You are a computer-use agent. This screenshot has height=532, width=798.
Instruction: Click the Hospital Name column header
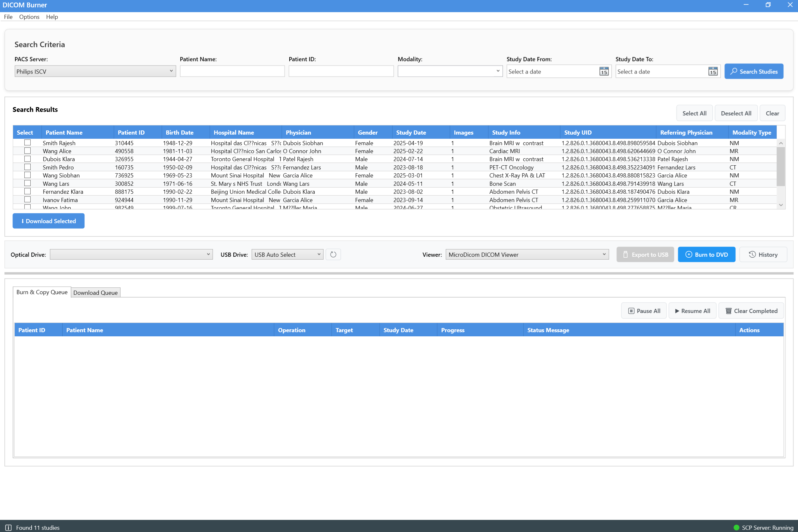[246, 132]
